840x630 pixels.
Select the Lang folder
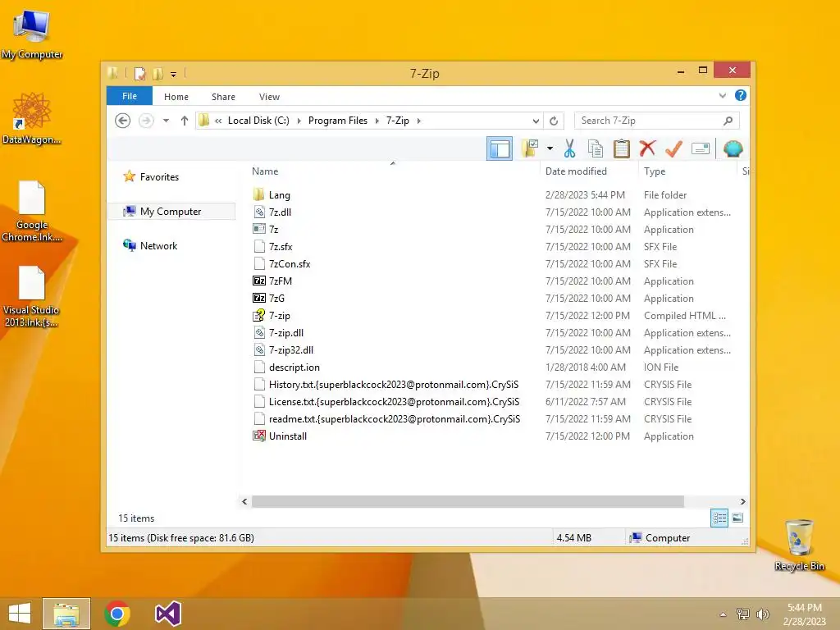pyautogui.click(x=279, y=195)
